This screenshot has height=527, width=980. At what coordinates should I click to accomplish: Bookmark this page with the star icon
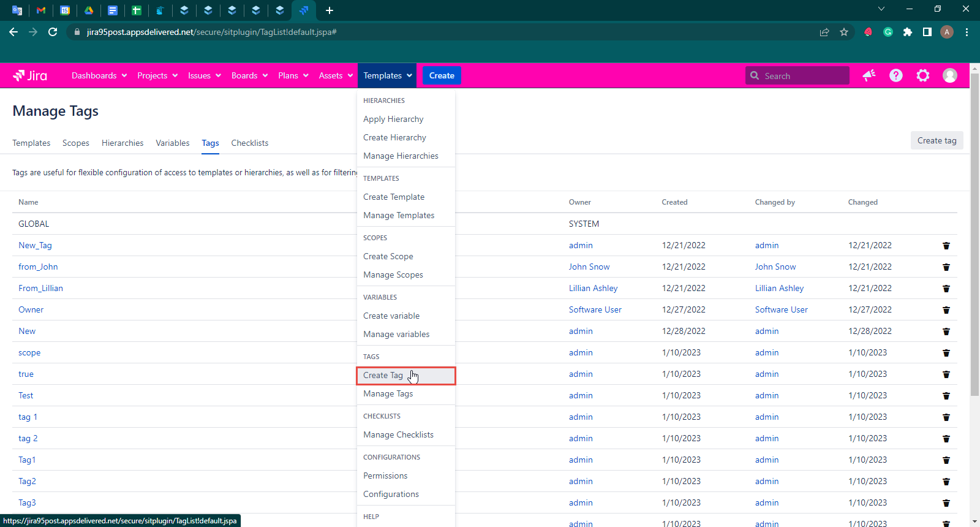point(844,32)
